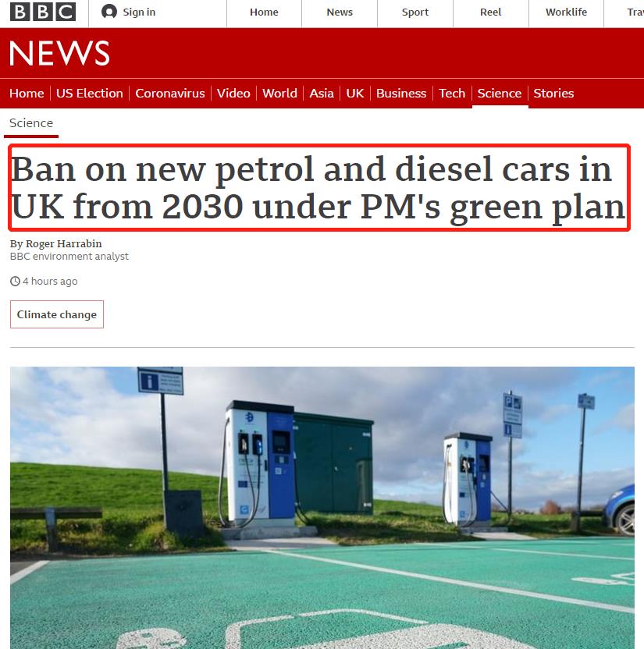Click the Climate change topic tag

(x=57, y=314)
